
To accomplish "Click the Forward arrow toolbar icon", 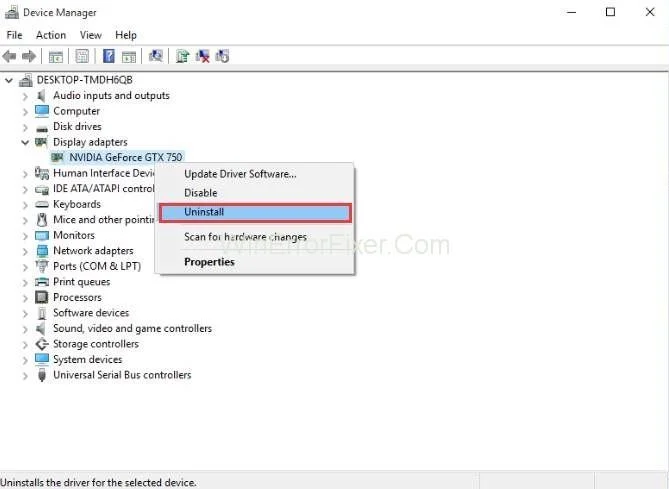I will [29, 56].
